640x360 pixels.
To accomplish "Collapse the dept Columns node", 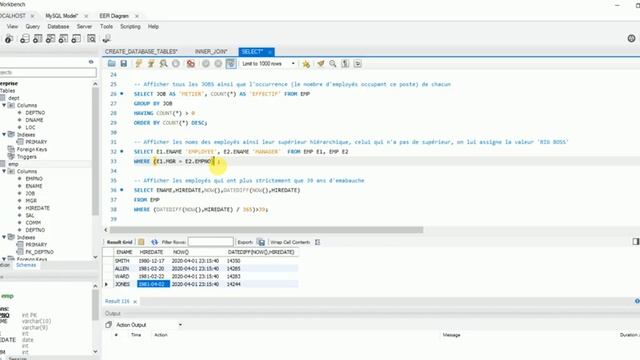I will [4, 105].
